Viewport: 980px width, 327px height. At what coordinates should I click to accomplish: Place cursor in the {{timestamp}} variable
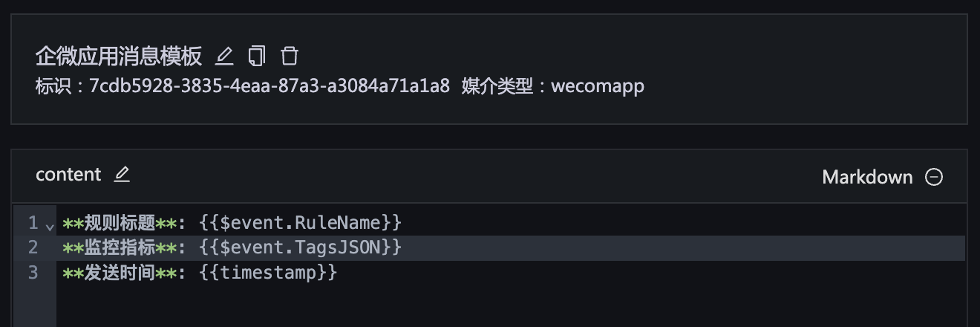269,273
